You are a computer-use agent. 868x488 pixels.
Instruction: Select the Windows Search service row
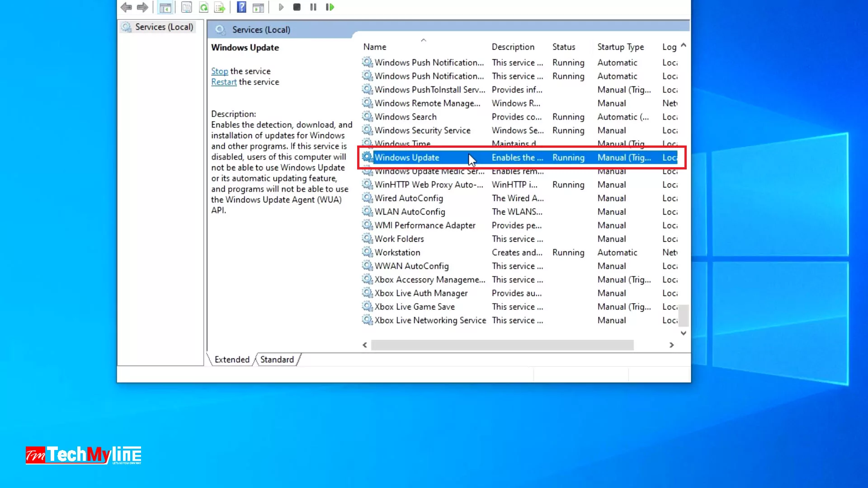click(405, 117)
